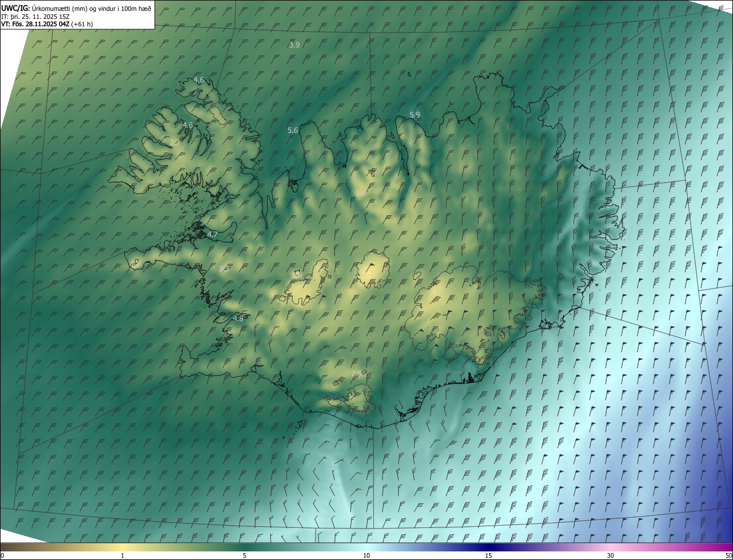Select the 4.6 value inside the Westfjords fjord
Image resolution: width=733 pixels, height=560 pixels.
[187, 125]
